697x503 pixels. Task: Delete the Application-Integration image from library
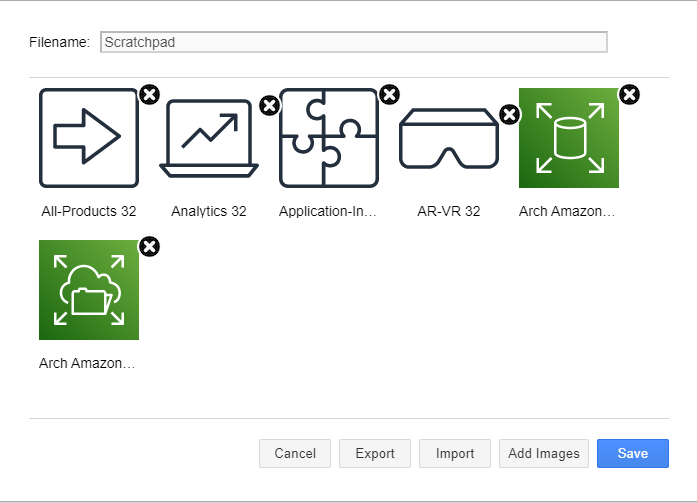[389, 95]
